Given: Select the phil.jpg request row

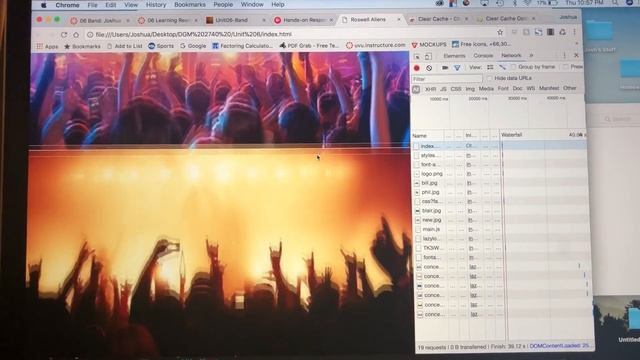Looking at the screenshot, I should [500, 192].
